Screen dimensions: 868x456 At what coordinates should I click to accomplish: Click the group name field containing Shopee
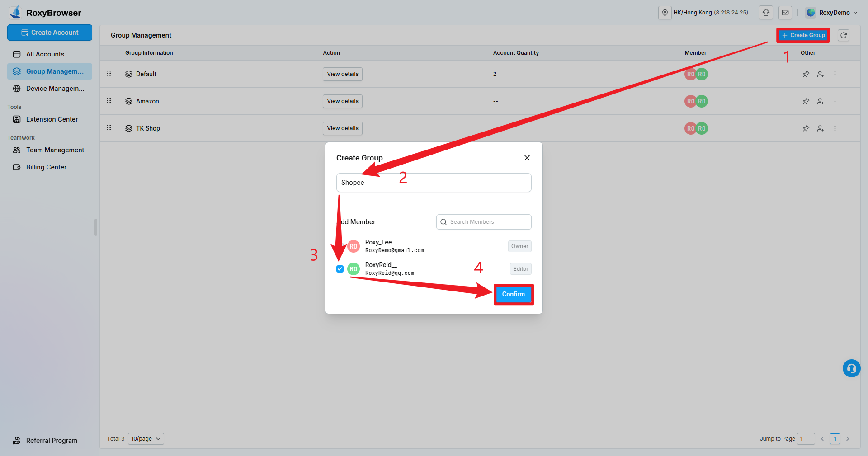(x=434, y=183)
